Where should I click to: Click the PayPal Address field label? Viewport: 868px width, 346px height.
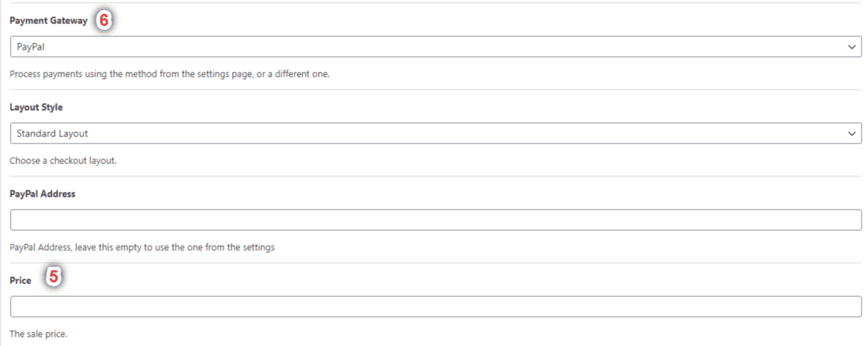coord(43,194)
